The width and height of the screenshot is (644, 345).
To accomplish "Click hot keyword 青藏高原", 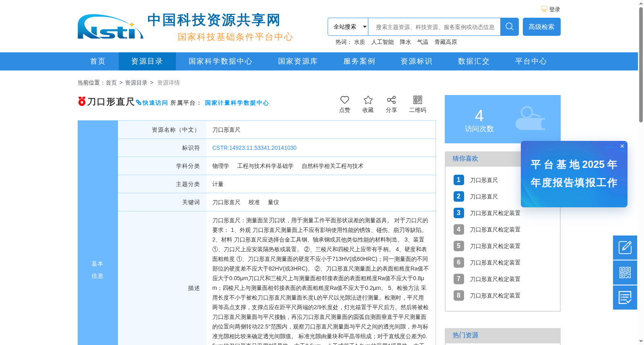I will [446, 42].
